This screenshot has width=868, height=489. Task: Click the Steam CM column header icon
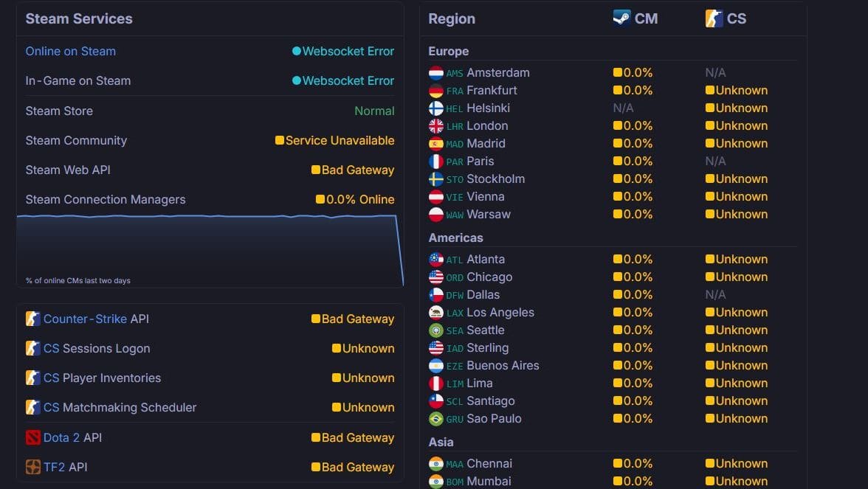pos(621,18)
